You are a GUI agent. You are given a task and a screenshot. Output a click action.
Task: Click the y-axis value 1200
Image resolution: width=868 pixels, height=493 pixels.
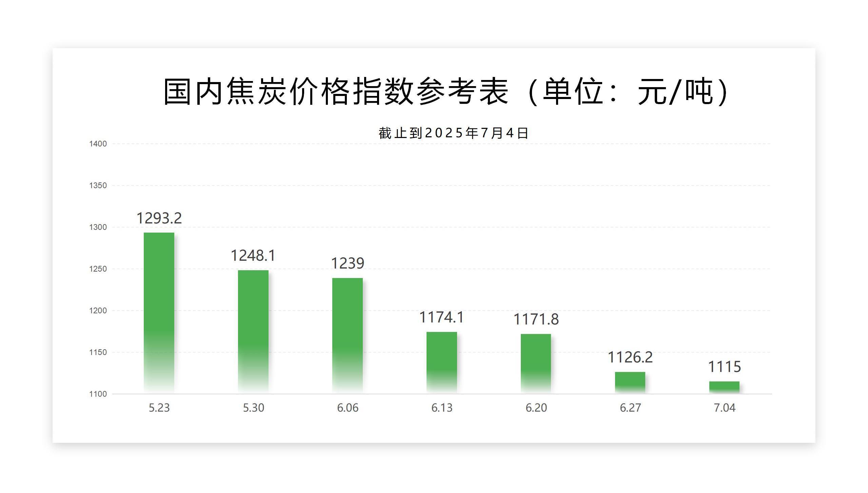(98, 311)
